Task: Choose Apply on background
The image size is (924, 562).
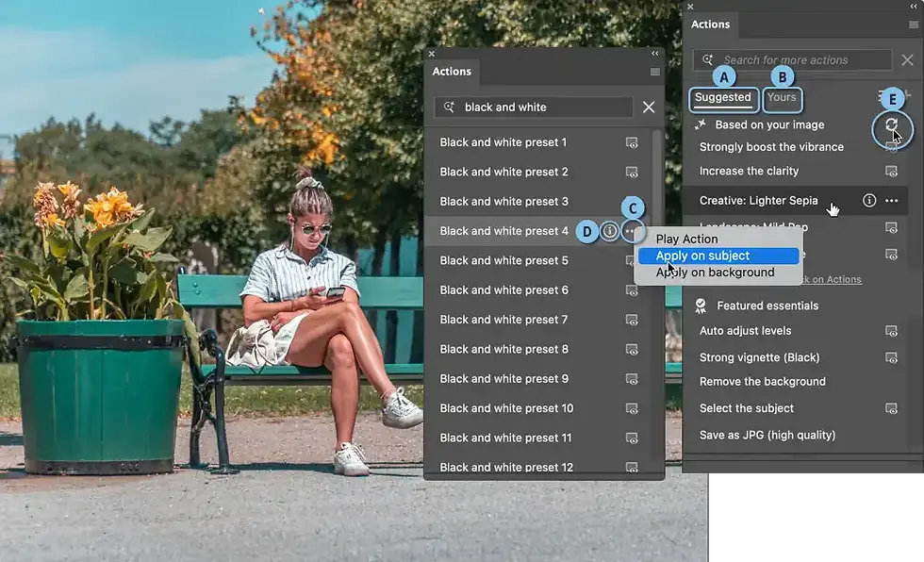Action: pos(718,273)
